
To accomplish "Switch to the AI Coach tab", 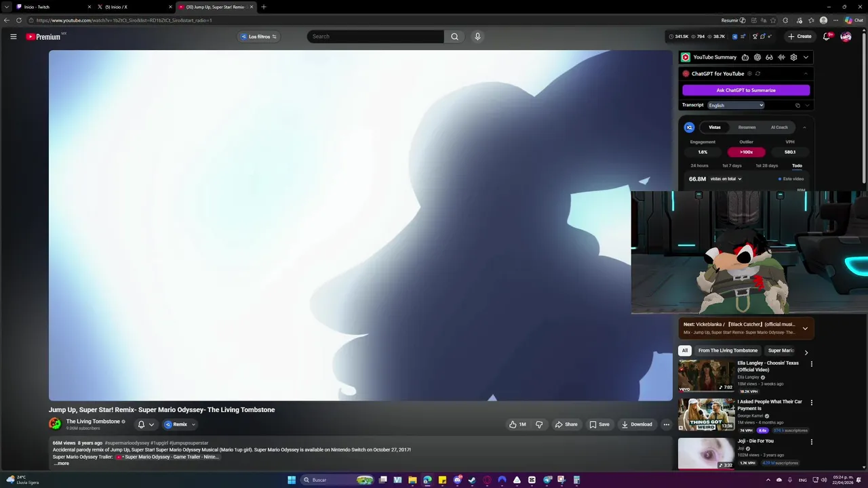I will click(x=779, y=127).
